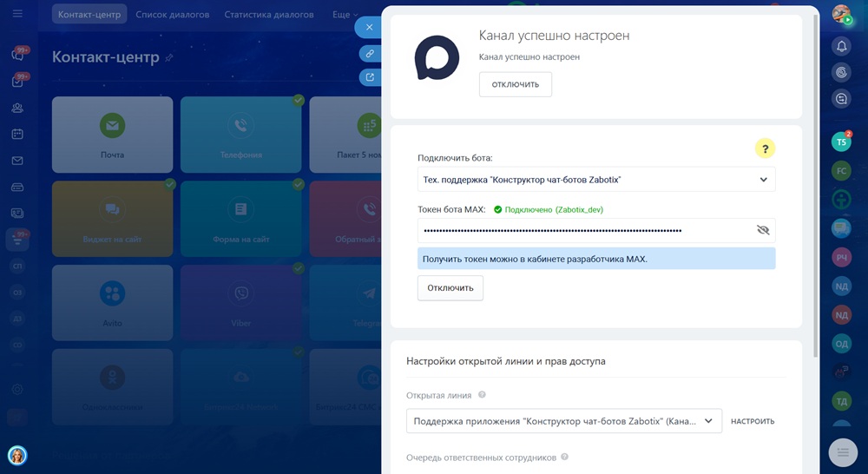The height and width of the screenshot is (474, 868).
Task: Open the people icon in sidebar
Action: (17, 108)
